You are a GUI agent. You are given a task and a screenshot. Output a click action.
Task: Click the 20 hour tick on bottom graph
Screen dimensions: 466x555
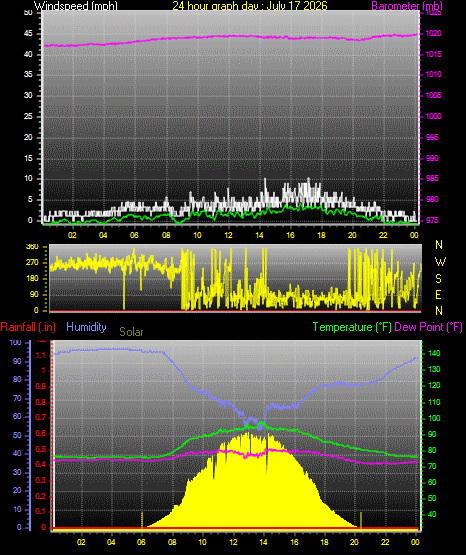click(354, 542)
